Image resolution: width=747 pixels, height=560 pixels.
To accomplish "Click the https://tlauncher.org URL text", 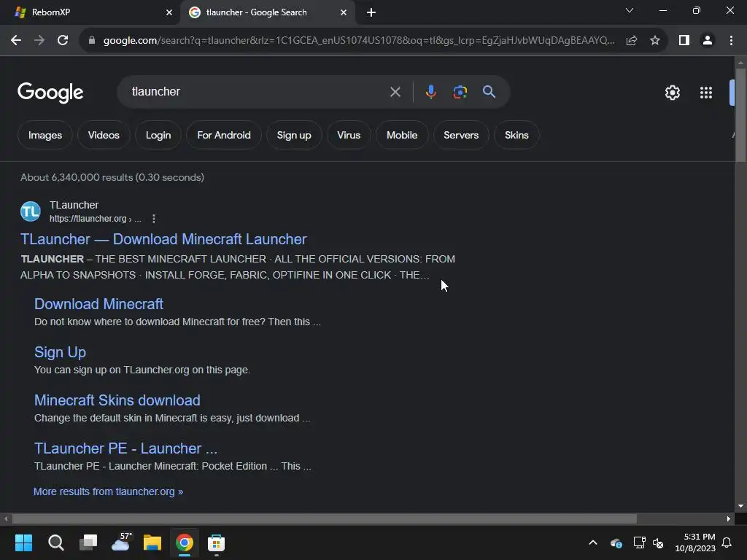I will point(88,219).
